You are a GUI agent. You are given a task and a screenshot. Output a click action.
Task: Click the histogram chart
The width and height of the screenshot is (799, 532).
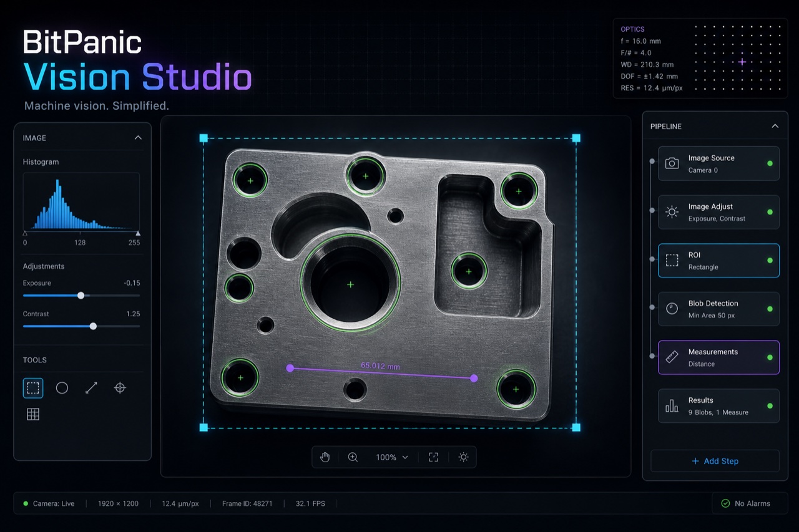(81, 202)
